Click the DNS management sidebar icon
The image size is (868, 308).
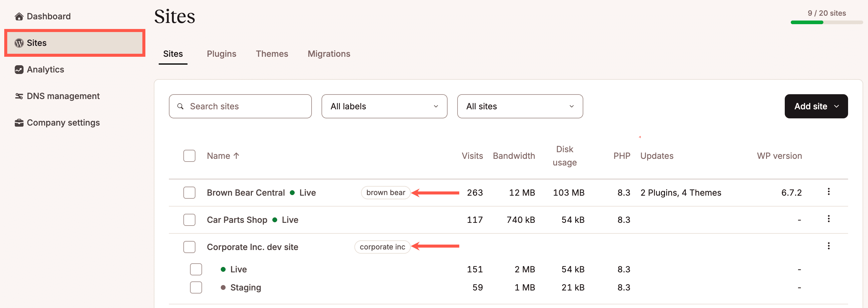coord(19,96)
